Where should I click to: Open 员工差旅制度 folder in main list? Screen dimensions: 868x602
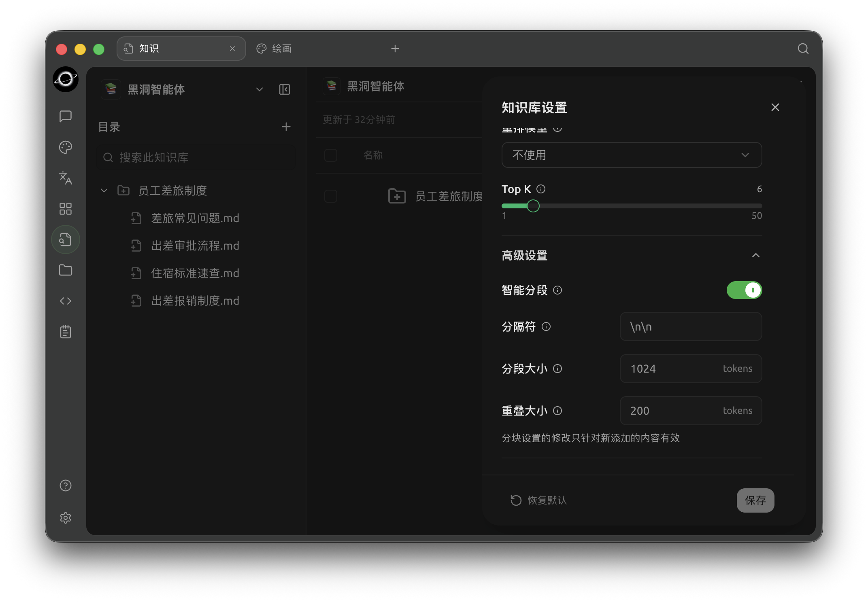(449, 196)
